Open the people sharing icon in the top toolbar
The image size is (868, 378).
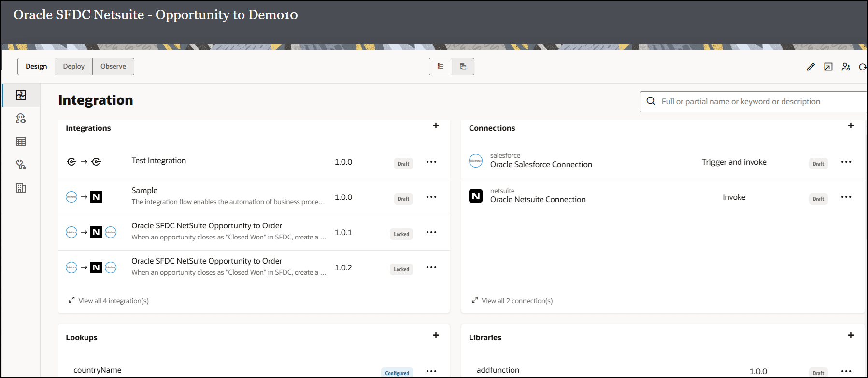click(x=846, y=67)
